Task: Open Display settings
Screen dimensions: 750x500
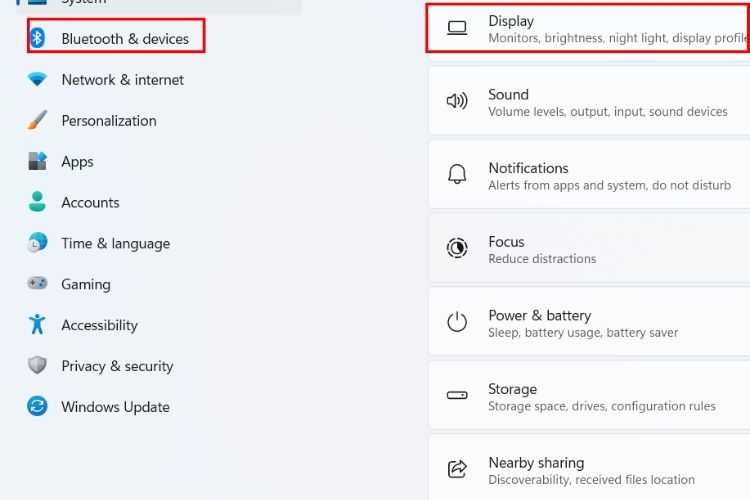Action: (588, 28)
